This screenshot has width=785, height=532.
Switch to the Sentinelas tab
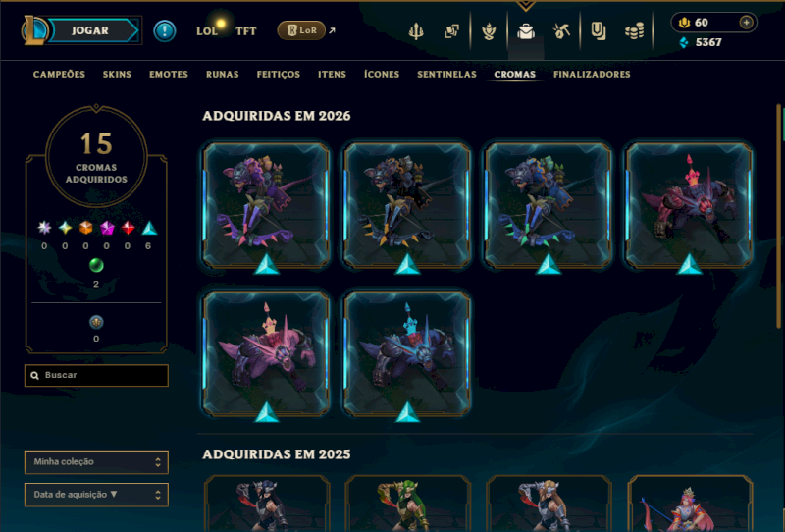446,75
